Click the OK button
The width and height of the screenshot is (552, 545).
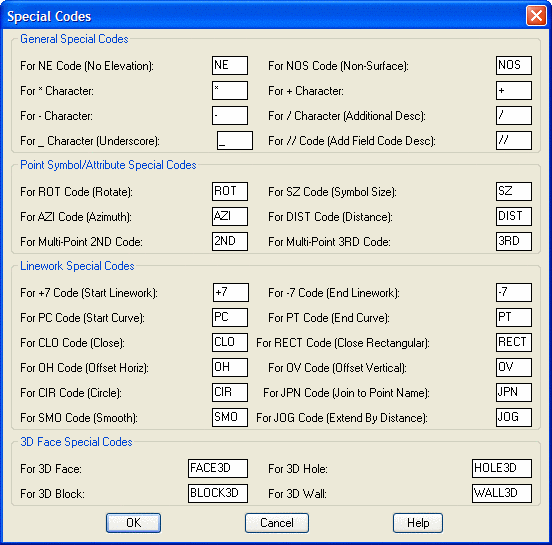[x=133, y=523]
